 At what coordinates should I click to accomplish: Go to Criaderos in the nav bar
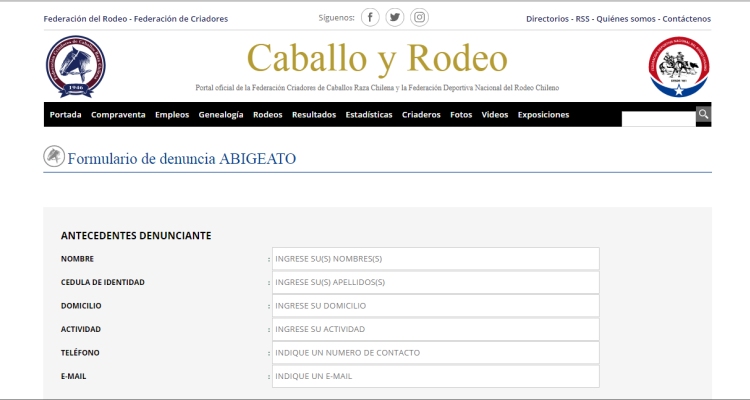(421, 115)
